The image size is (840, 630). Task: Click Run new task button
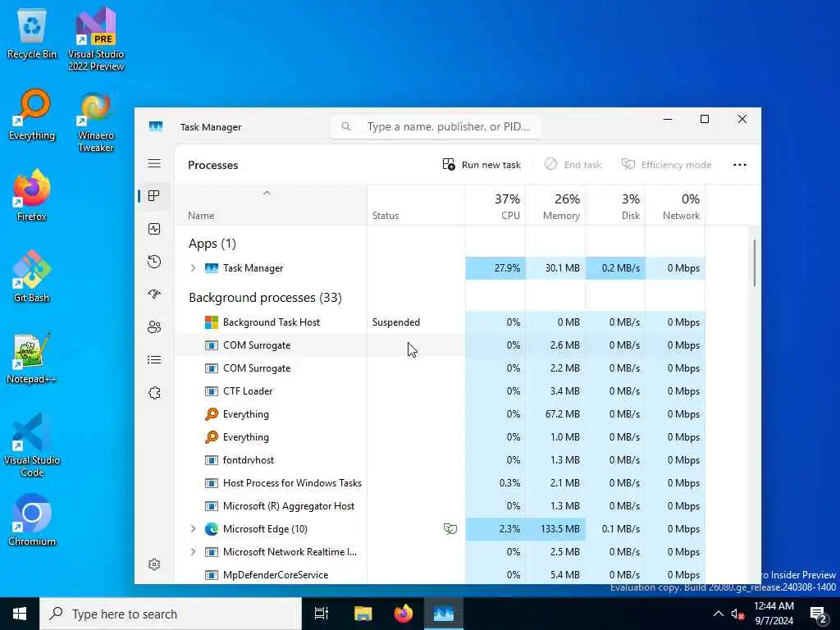click(482, 164)
